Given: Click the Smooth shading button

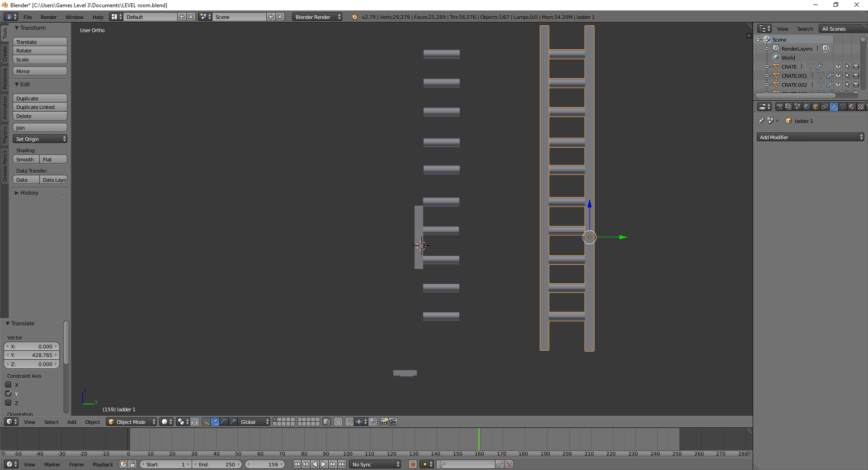Looking at the screenshot, I should pyautogui.click(x=25, y=160).
